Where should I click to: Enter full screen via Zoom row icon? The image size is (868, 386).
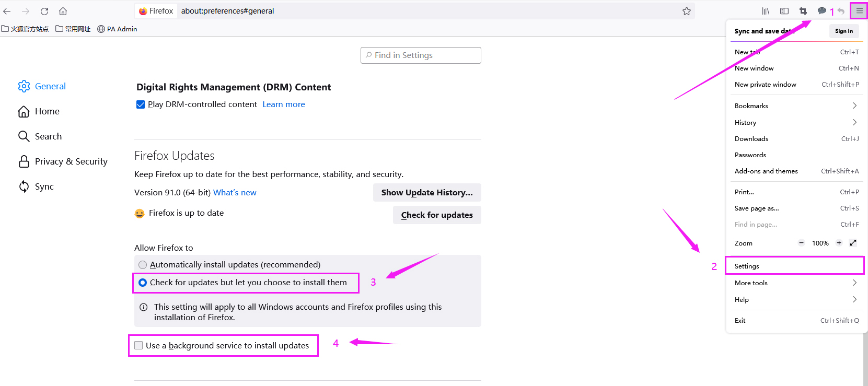pos(853,243)
